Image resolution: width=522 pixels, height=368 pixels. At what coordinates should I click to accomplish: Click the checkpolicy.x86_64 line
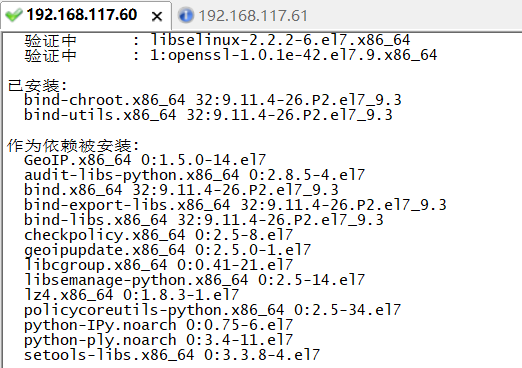[x=158, y=235]
